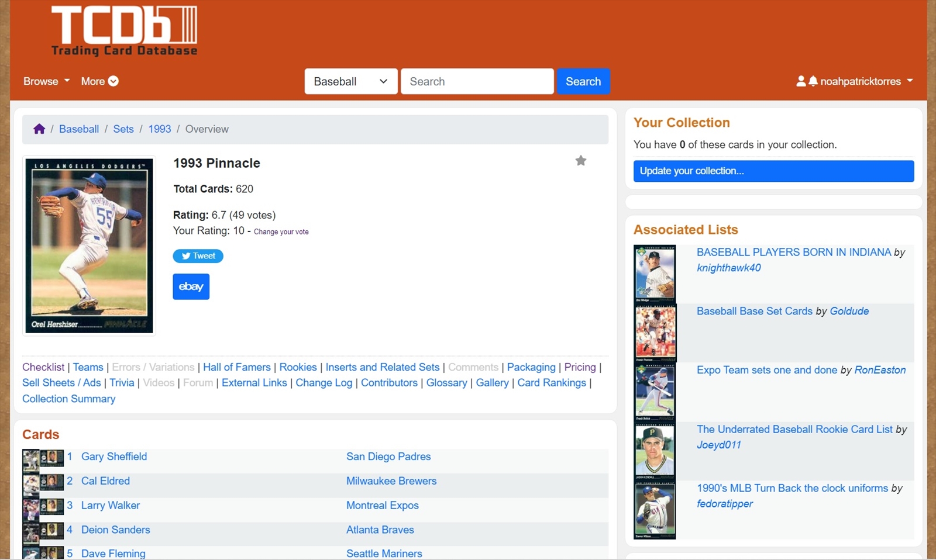The image size is (936, 560).
Task: Open thumbnail for Born in Indiana list
Action: (x=655, y=274)
